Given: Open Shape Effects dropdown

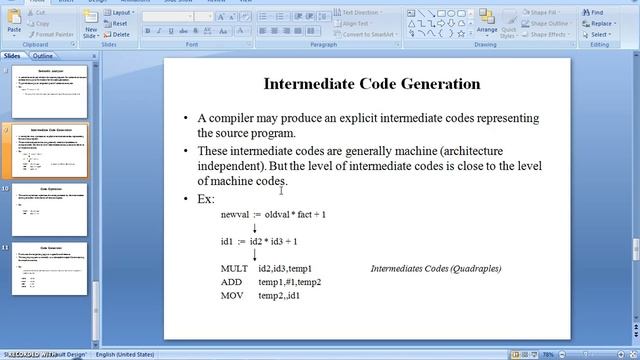Looking at the screenshot, I should tap(546, 35).
